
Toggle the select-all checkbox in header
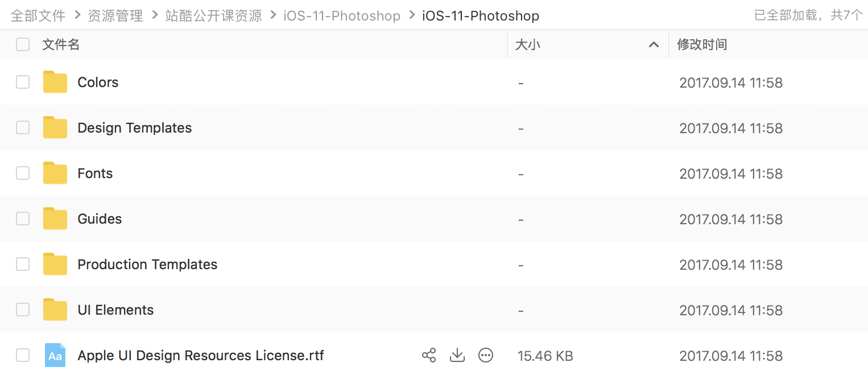23,44
